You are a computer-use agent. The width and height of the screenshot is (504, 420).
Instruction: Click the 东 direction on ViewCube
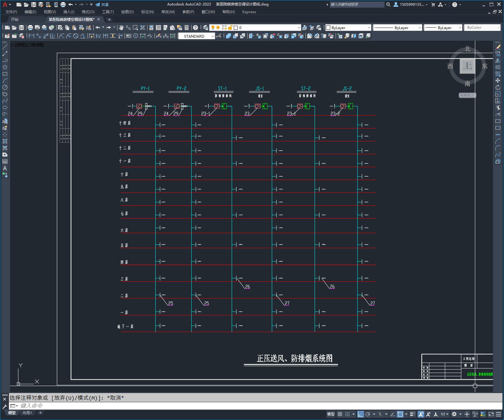pos(484,66)
